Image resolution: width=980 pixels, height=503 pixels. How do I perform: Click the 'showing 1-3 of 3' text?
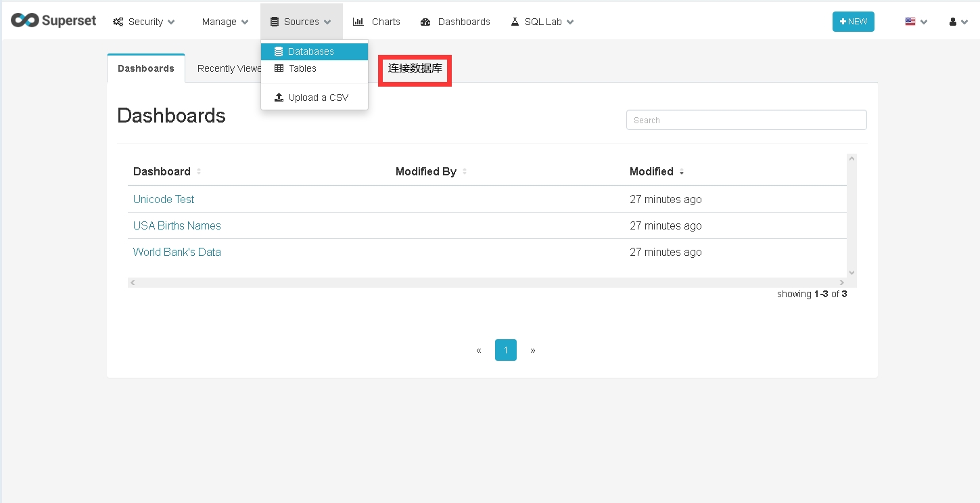[812, 294]
